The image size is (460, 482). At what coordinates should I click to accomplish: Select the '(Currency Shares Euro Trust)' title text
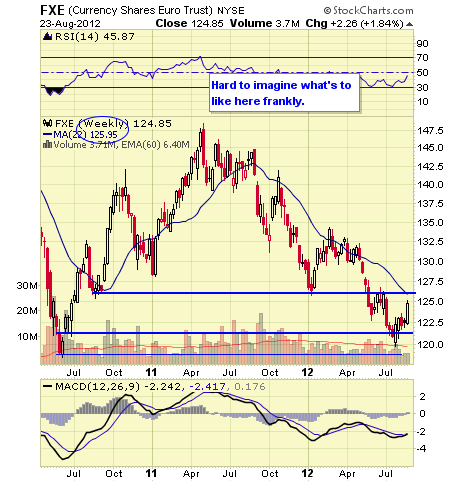point(140,11)
